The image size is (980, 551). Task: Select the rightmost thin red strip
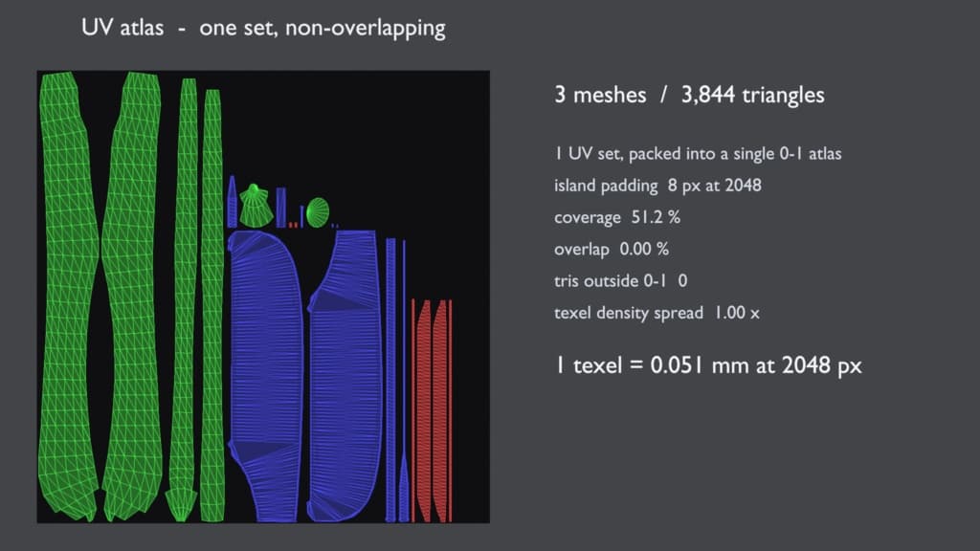pyautogui.click(x=450, y=410)
